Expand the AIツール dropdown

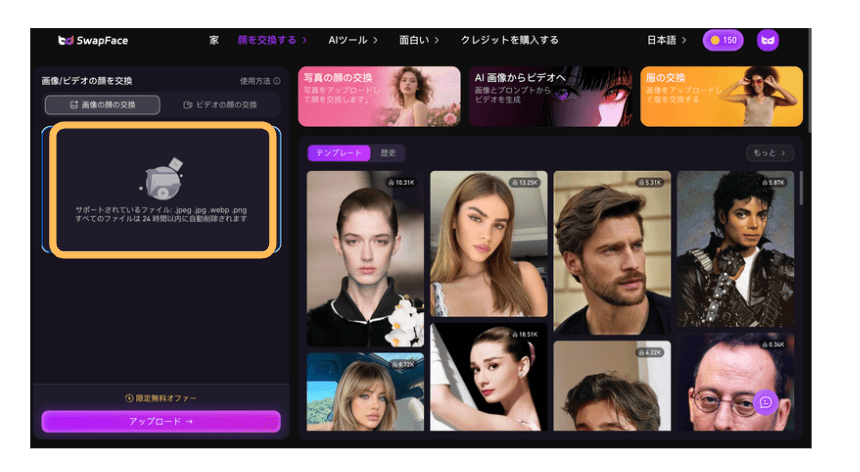(x=353, y=40)
